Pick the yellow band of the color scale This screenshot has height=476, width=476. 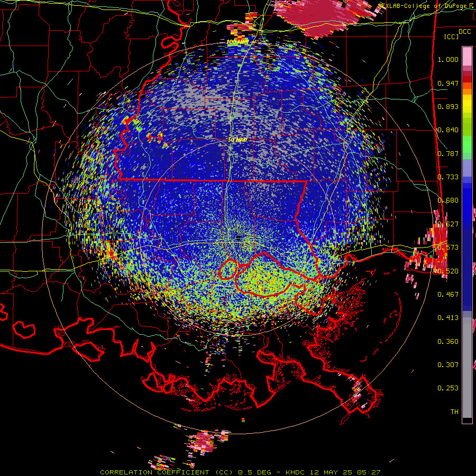[x=467, y=104]
